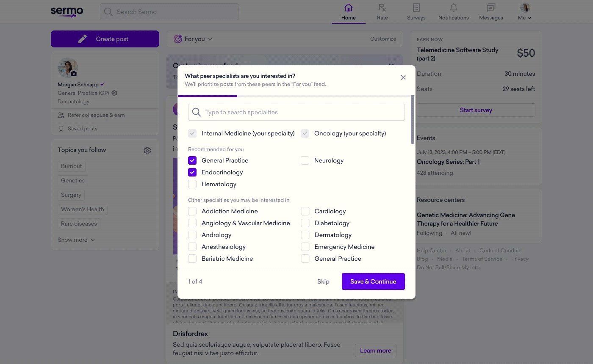This screenshot has height=364, width=593.
Task: Click Refer colleagues & earn
Action: click(x=91, y=115)
